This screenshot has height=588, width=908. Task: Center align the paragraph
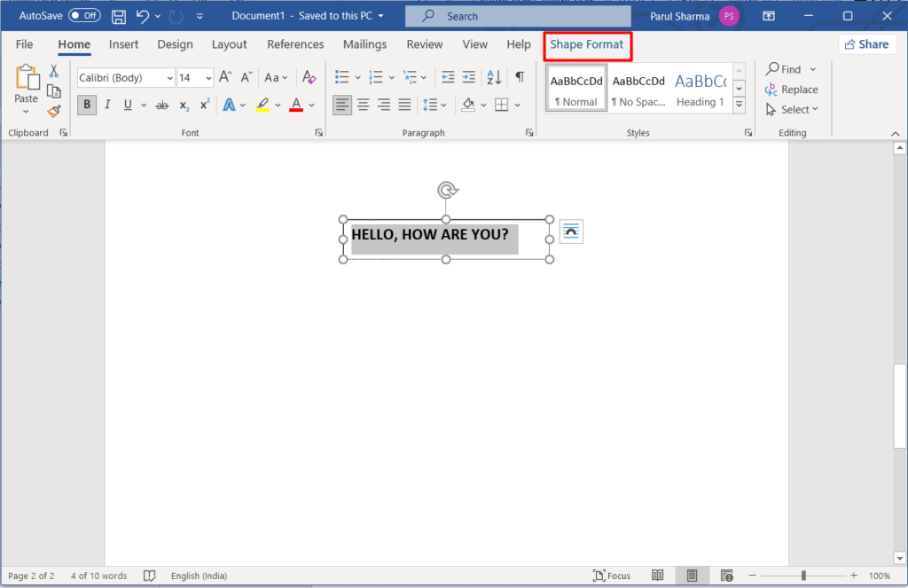pos(363,105)
